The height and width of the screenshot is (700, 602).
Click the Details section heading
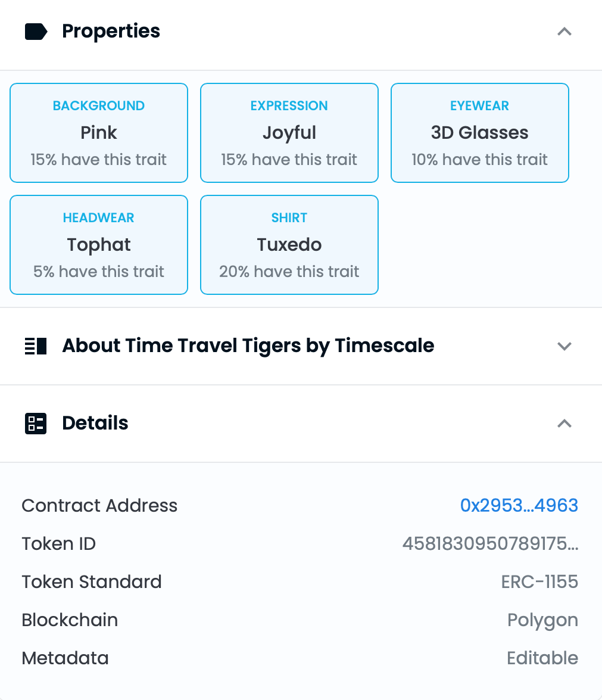[x=95, y=424]
